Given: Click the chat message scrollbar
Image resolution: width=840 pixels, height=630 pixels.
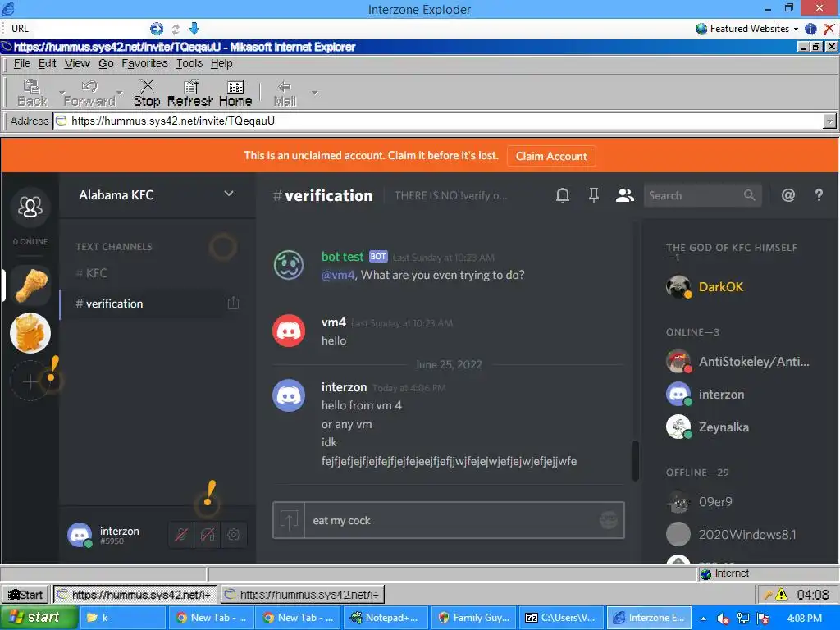Looking at the screenshot, I should coord(636,461).
